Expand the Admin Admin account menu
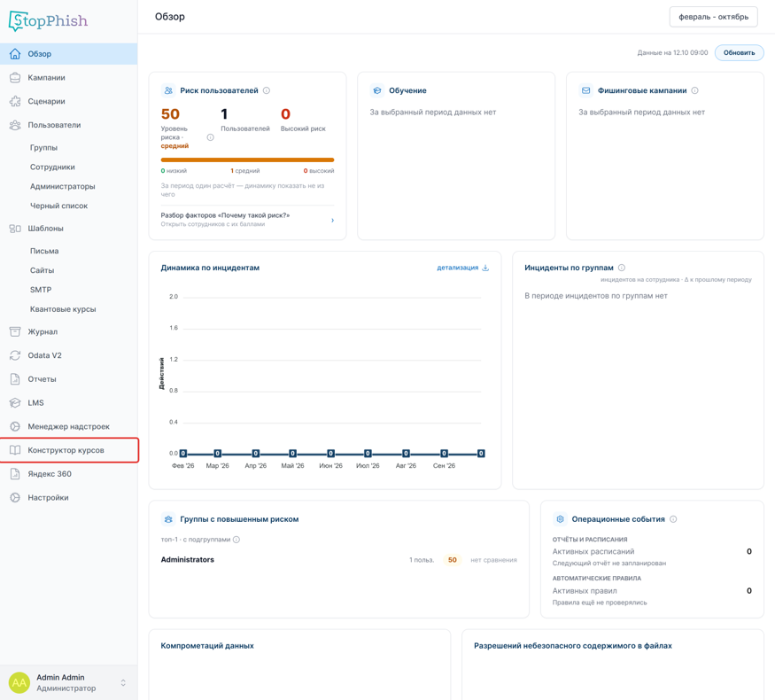 (x=123, y=682)
